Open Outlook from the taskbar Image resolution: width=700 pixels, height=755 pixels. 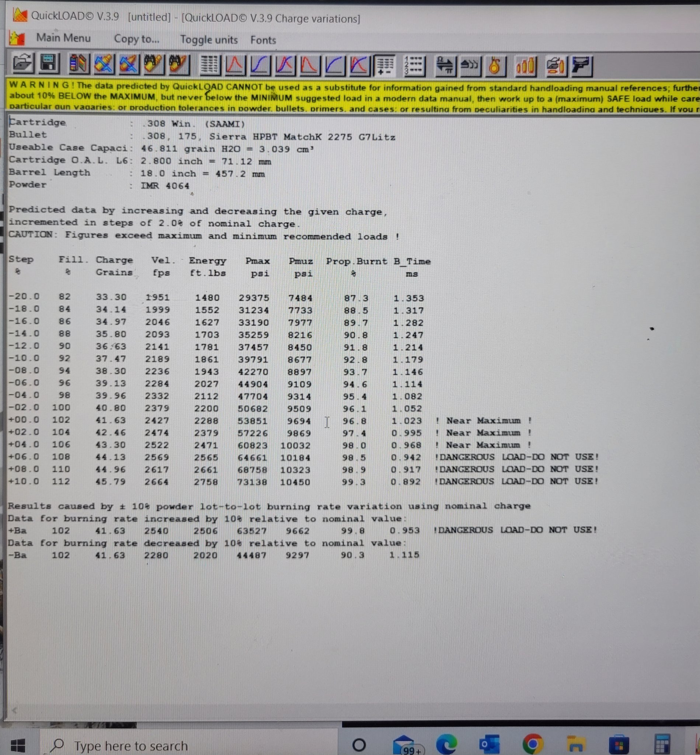[489, 744]
